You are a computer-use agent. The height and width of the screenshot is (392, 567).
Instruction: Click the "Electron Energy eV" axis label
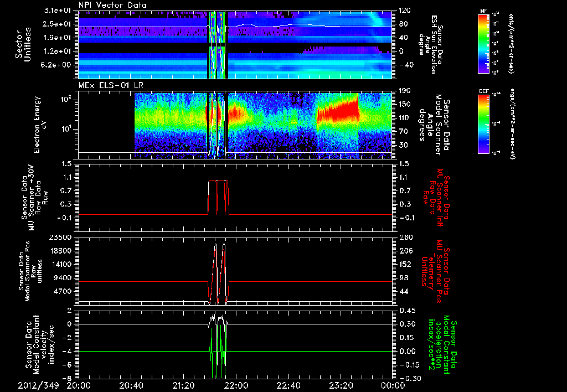pos(41,125)
